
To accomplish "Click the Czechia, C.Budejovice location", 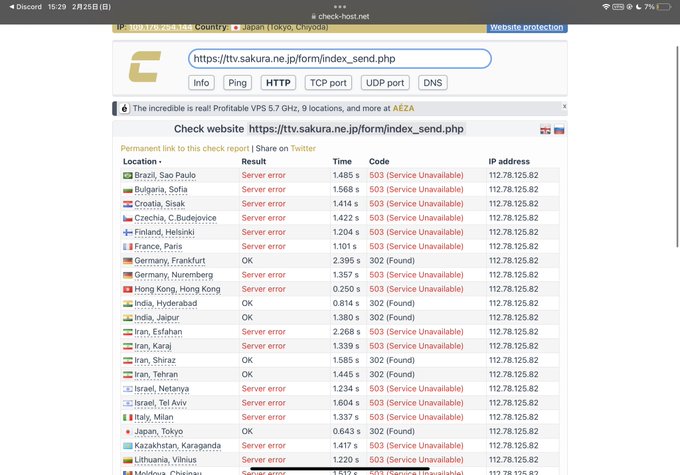I will coord(175,218).
